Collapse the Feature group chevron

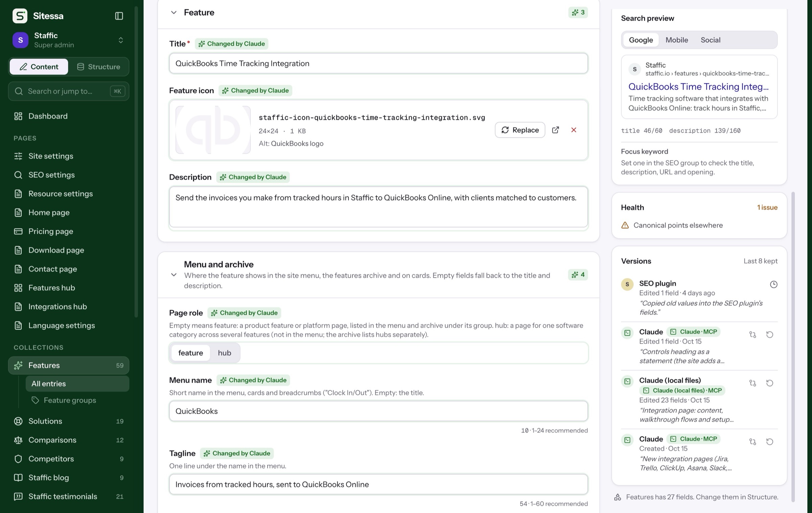tap(174, 13)
